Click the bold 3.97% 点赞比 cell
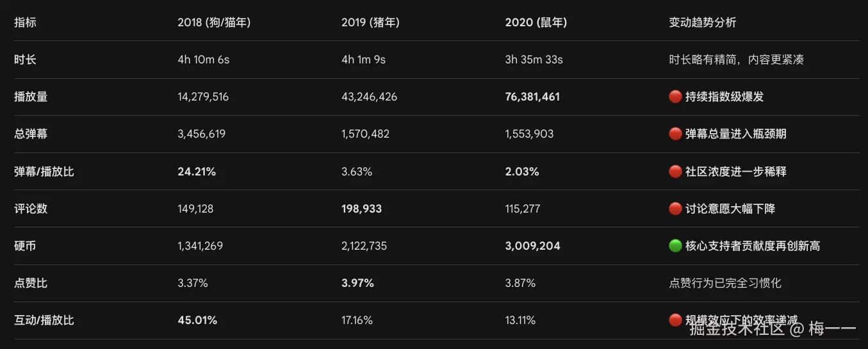The width and height of the screenshot is (868, 349). click(357, 283)
